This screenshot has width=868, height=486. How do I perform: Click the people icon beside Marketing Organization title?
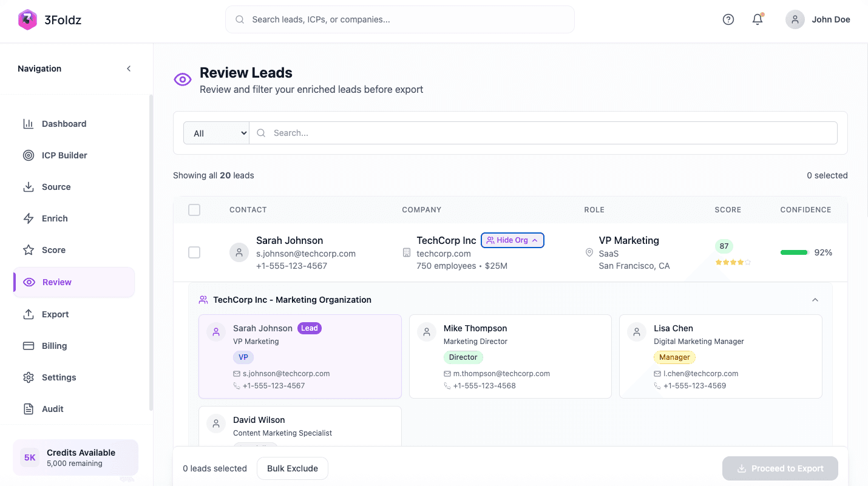pos(203,300)
